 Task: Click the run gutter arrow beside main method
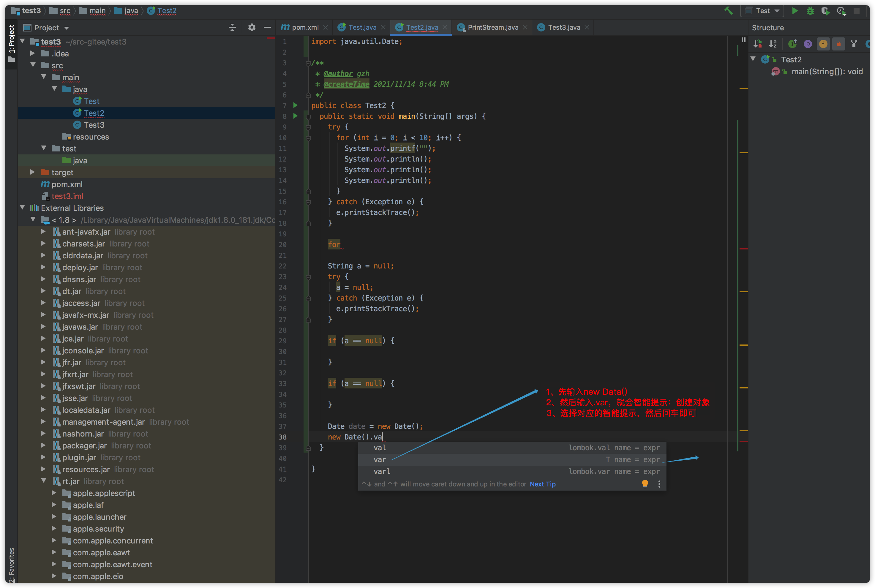[295, 116]
